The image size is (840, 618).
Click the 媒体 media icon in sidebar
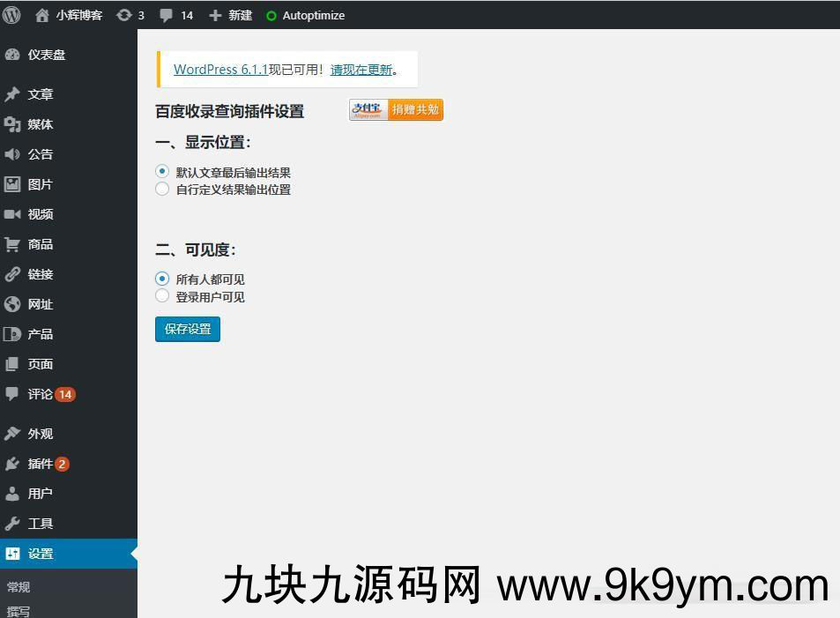click(x=12, y=124)
